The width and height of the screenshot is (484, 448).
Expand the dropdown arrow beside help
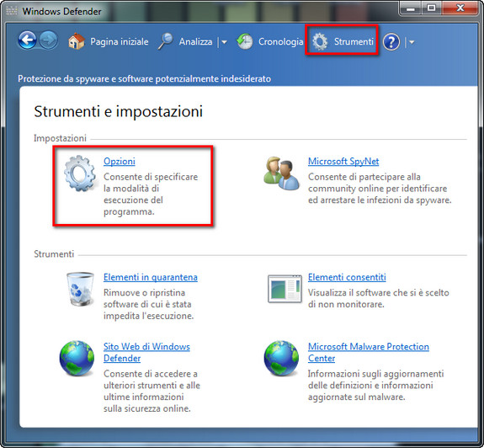click(x=412, y=42)
